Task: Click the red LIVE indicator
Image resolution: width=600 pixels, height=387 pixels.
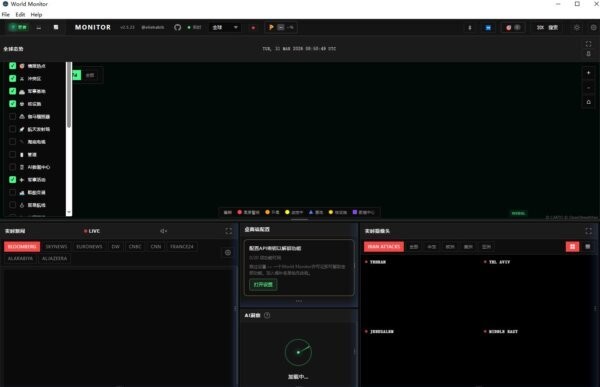Action: [92, 231]
